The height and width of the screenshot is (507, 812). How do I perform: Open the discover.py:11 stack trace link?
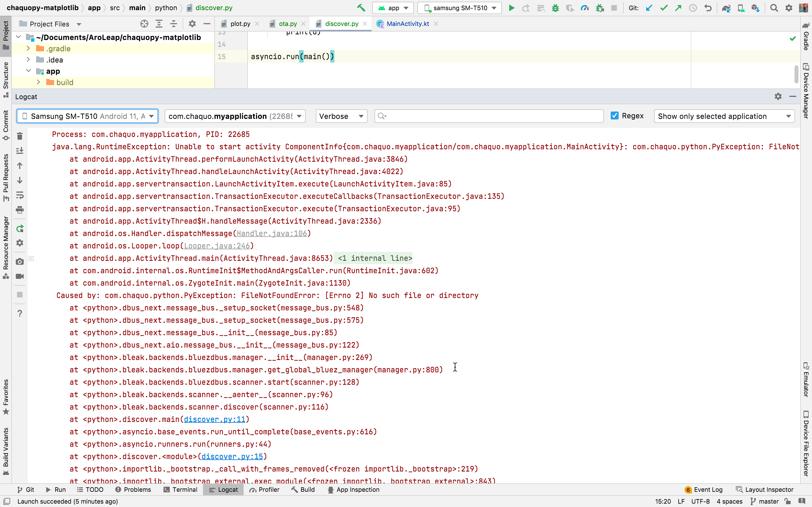[214, 419]
